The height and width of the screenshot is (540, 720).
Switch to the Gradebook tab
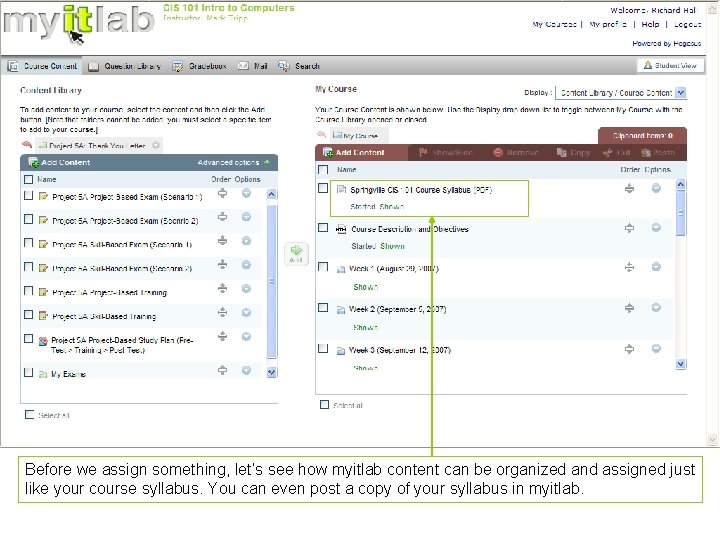(199, 66)
